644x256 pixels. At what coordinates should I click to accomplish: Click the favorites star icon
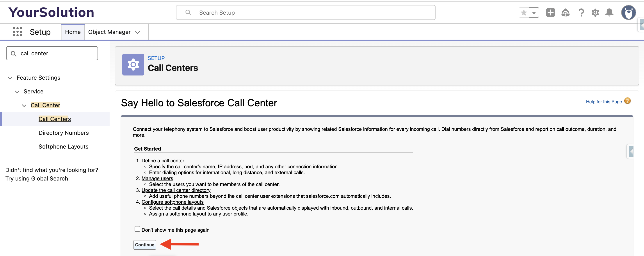(x=524, y=12)
